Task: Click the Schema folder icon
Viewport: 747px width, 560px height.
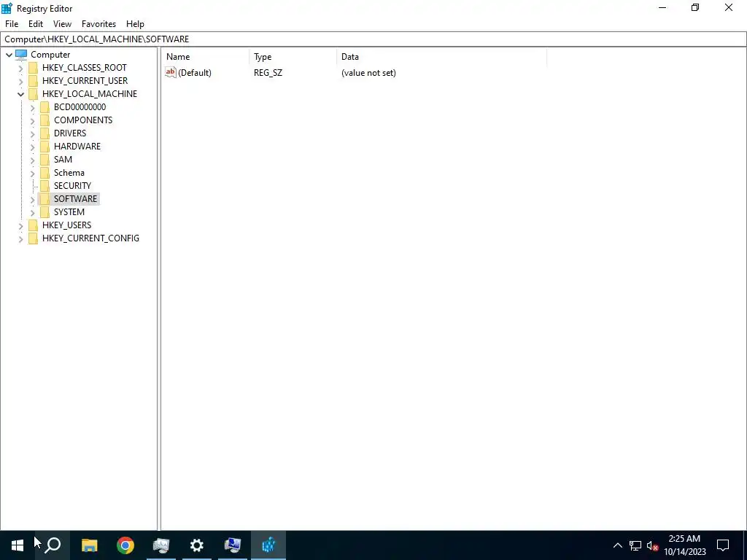Action: click(x=44, y=172)
